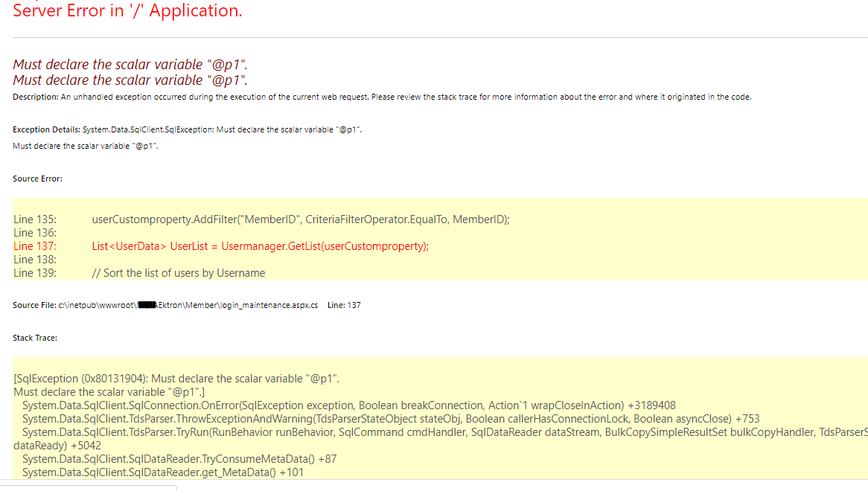The width and height of the screenshot is (868, 491).
Task: Click the 'Exception Details:' label
Action: point(47,130)
